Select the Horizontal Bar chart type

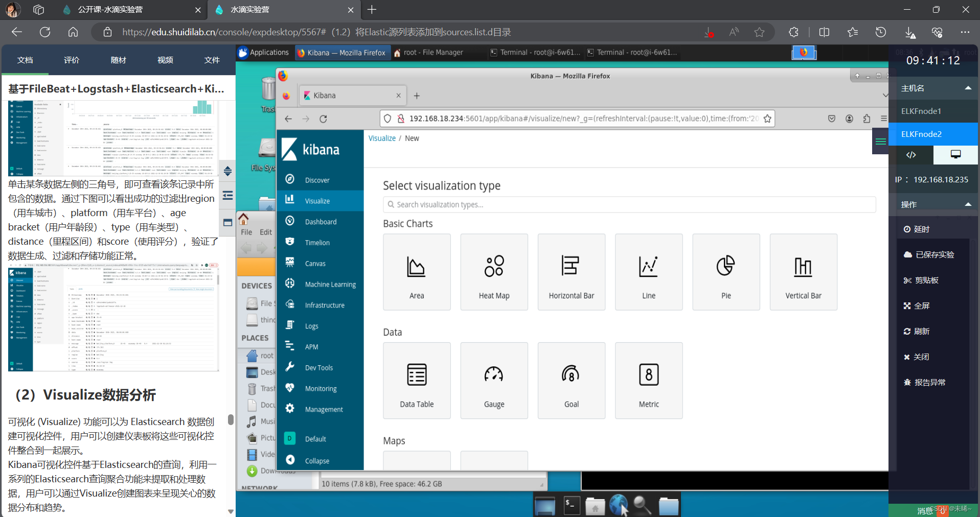[x=572, y=272]
